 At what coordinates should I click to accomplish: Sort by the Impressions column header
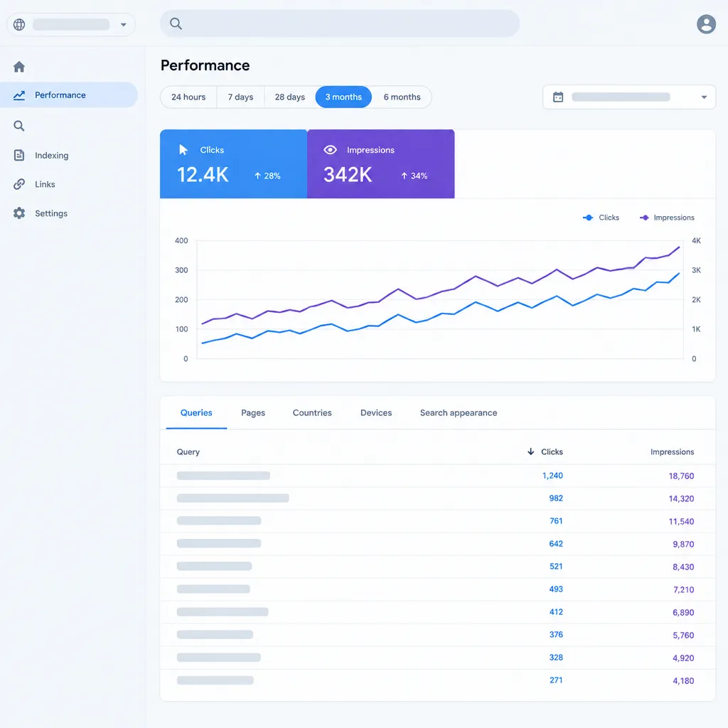pyautogui.click(x=672, y=451)
